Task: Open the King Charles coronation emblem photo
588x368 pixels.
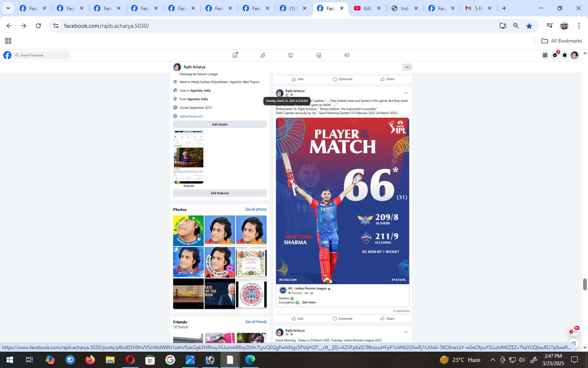Action: [251, 294]
